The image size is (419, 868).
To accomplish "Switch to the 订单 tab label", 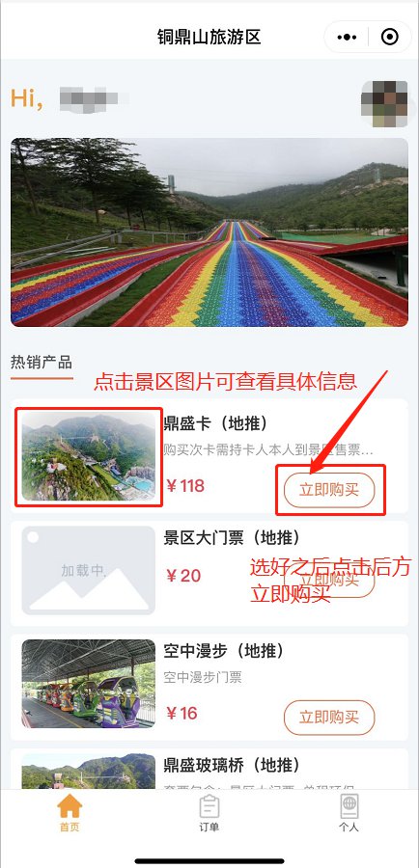I will tap(209, 827).
